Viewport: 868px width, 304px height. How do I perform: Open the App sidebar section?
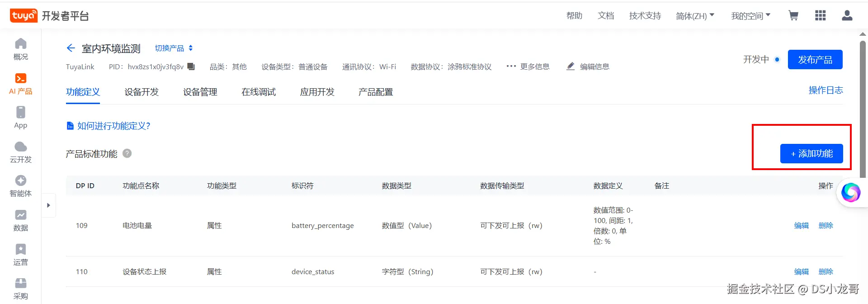pyautogui.click(x=21, y=118)
